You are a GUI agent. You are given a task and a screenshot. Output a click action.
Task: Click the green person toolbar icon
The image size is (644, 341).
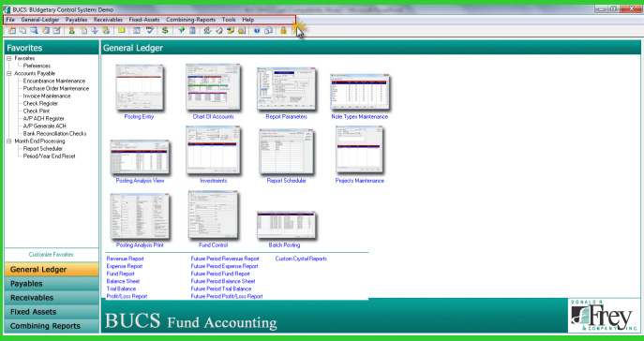tap(71, 30)
